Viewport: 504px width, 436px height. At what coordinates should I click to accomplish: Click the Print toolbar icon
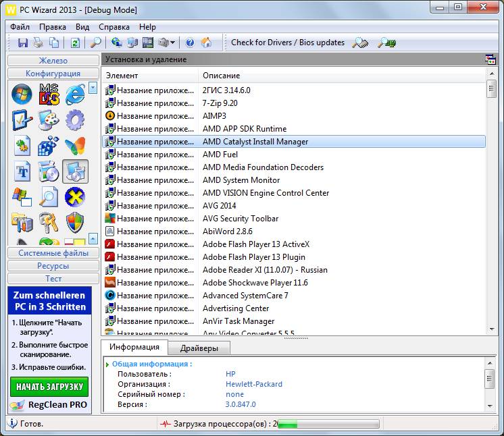[x=39, y=43]
